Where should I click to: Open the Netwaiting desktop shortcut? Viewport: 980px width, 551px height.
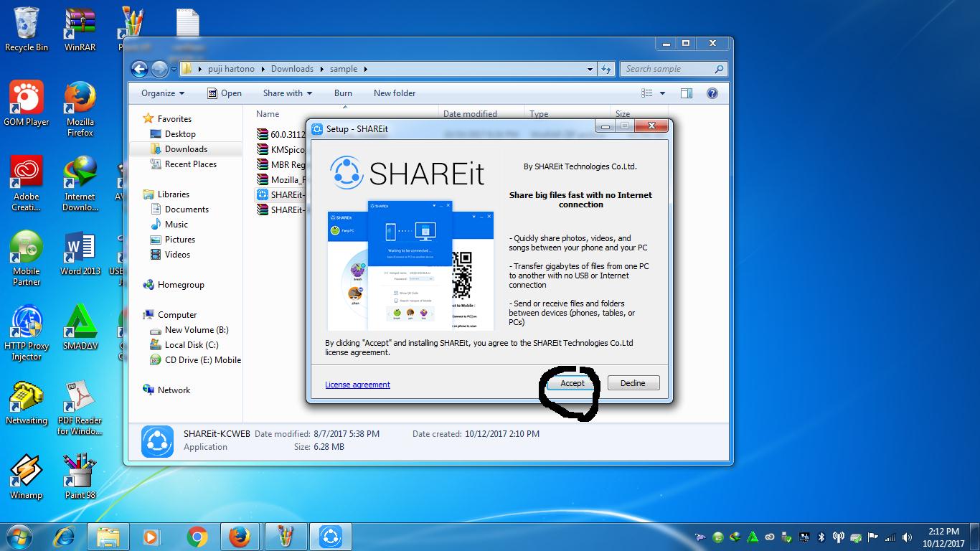[27, 402]
